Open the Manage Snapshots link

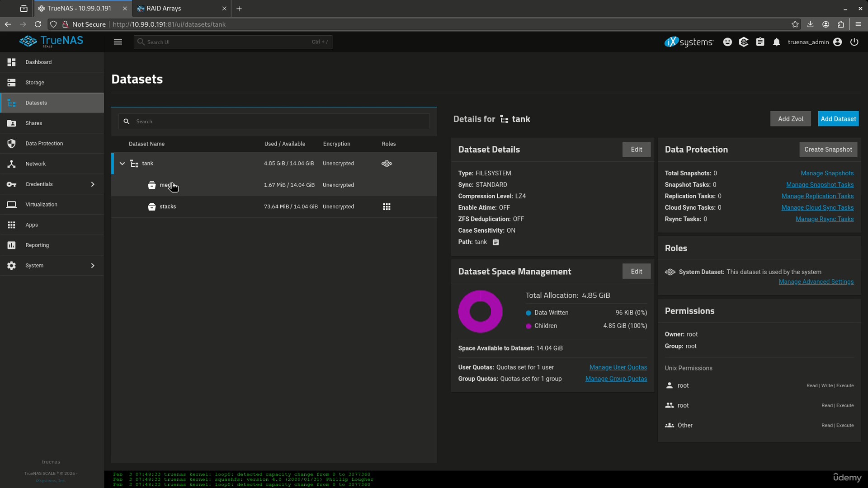(x=827, y=174)
